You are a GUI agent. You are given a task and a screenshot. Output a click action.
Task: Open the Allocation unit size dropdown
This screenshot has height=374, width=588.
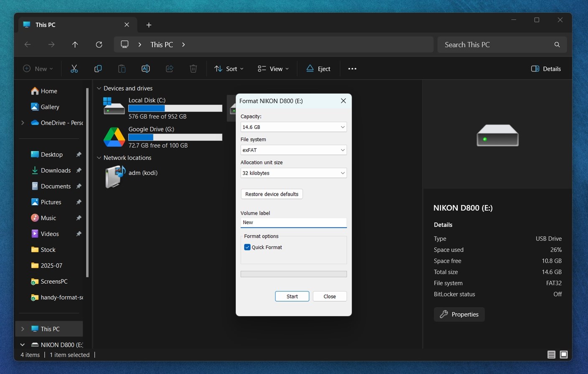pyautogui.click(x=293, y=173)
